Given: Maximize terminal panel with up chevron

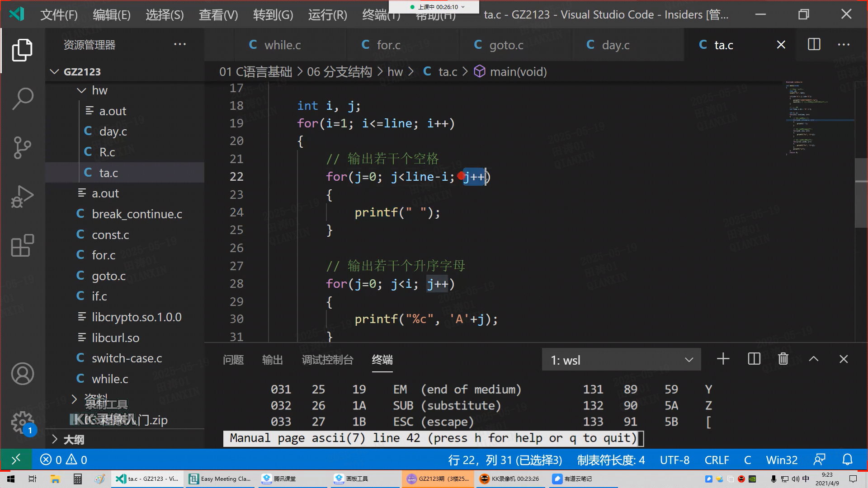Looking at the screenshot, I should coord(813,359).
